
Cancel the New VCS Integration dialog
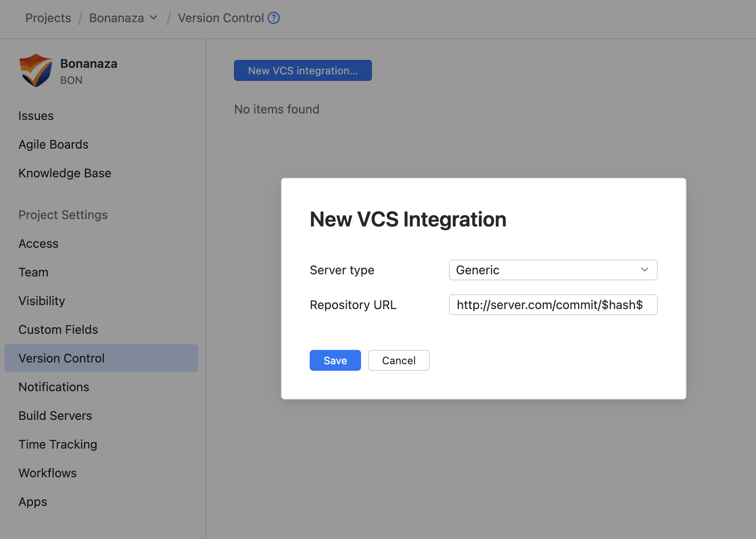(398, 360)
